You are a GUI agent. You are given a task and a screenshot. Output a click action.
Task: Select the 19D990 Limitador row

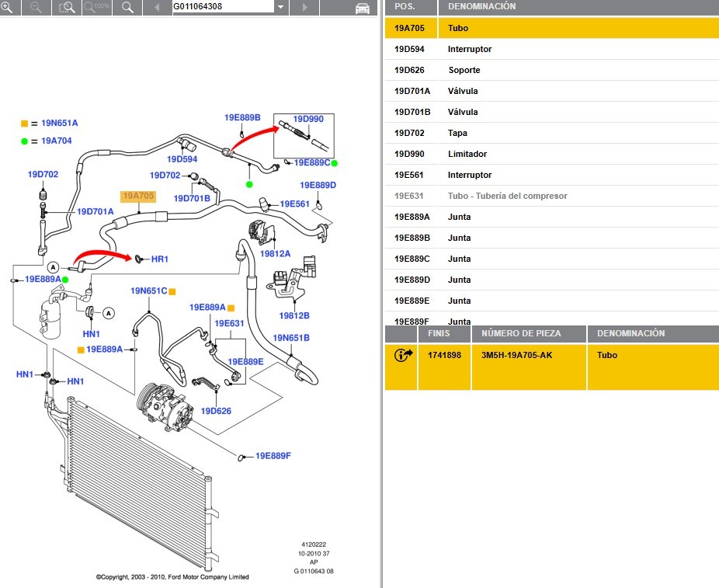[x=551, y=154]
